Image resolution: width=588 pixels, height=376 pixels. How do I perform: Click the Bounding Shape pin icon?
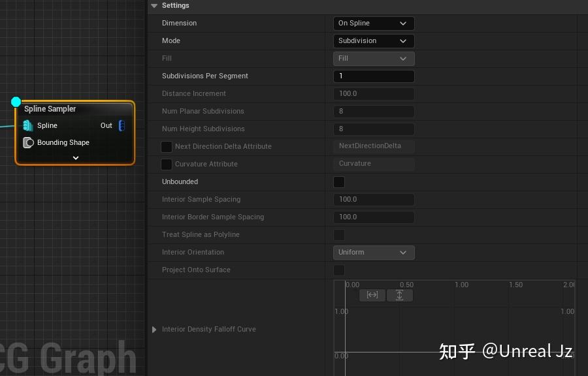pos(28,142)
